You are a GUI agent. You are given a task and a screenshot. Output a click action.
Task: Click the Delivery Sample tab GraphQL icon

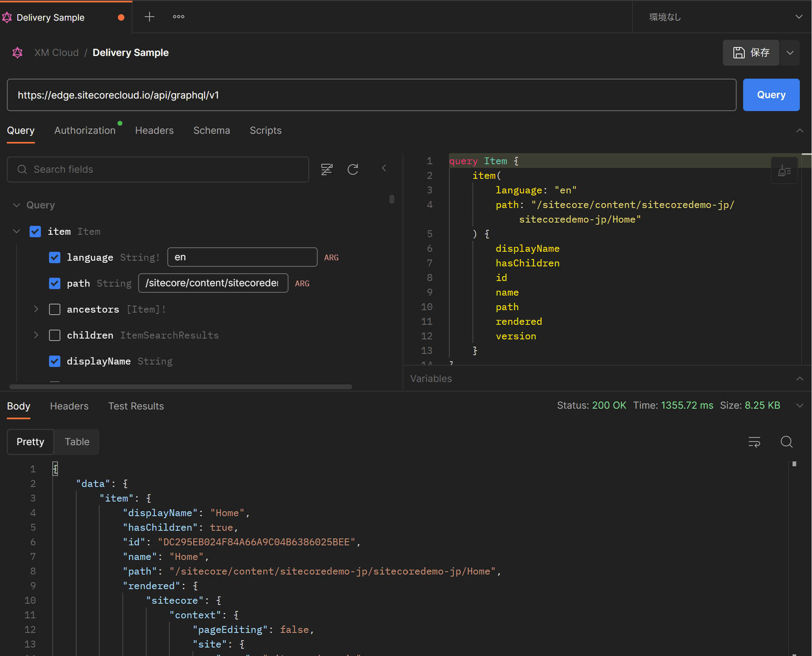7,17
